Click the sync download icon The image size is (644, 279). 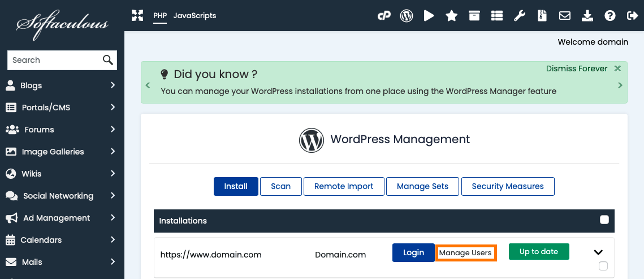click(x=587, y=16)
